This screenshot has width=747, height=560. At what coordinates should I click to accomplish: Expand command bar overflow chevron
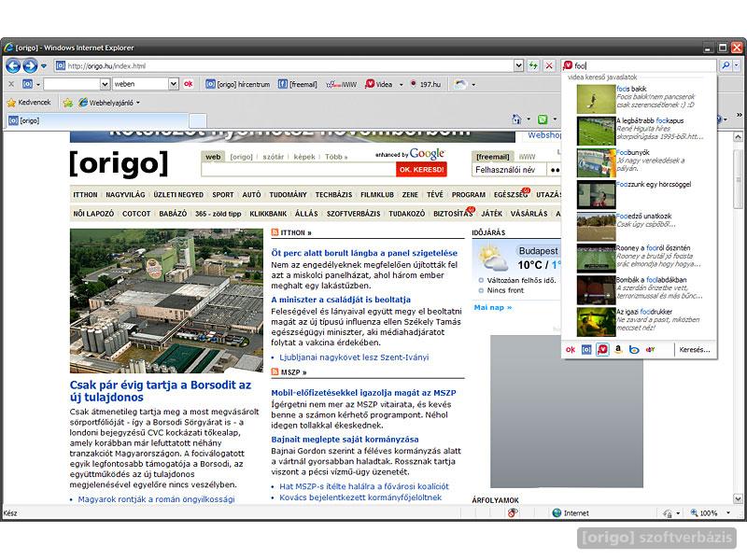point(739,115)
